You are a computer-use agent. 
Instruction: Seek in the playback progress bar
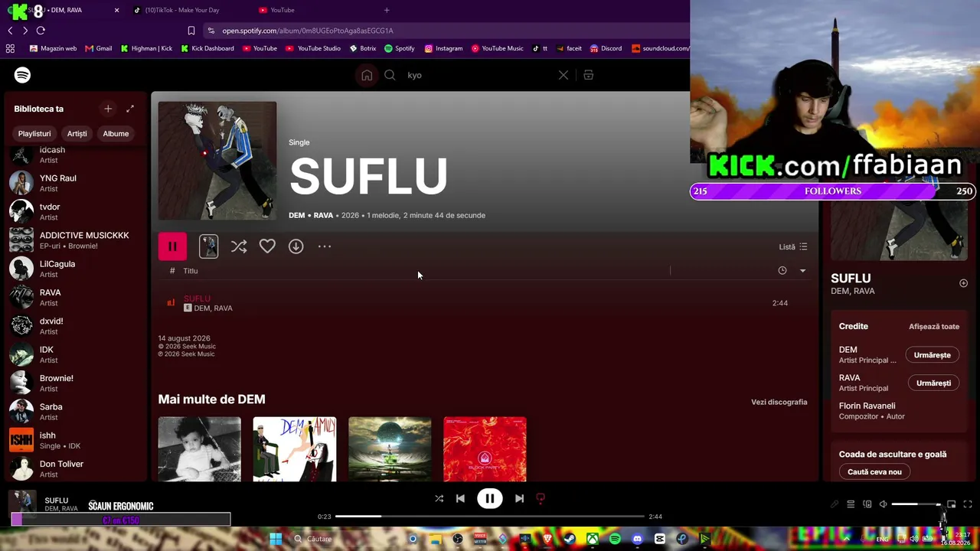pyautogui.click(x=490, y=517)
